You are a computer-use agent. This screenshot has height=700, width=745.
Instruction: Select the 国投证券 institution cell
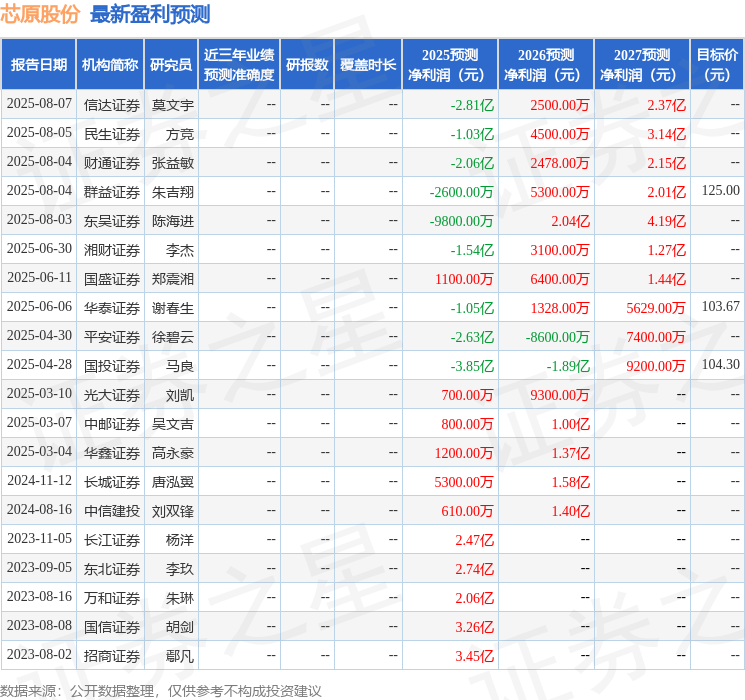(x=112, y=366)
